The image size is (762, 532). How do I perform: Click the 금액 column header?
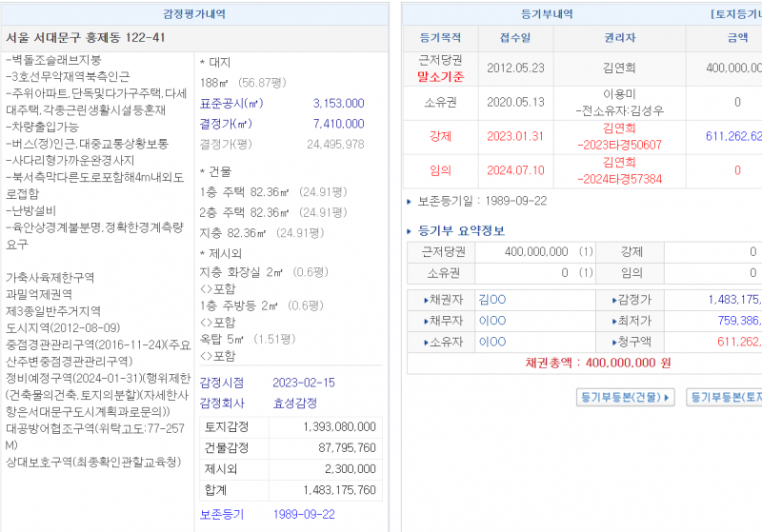pos(737,38)
